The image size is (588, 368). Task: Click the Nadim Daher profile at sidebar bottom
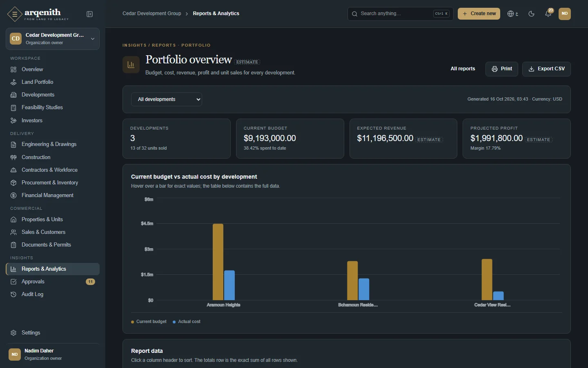(53, 355)
